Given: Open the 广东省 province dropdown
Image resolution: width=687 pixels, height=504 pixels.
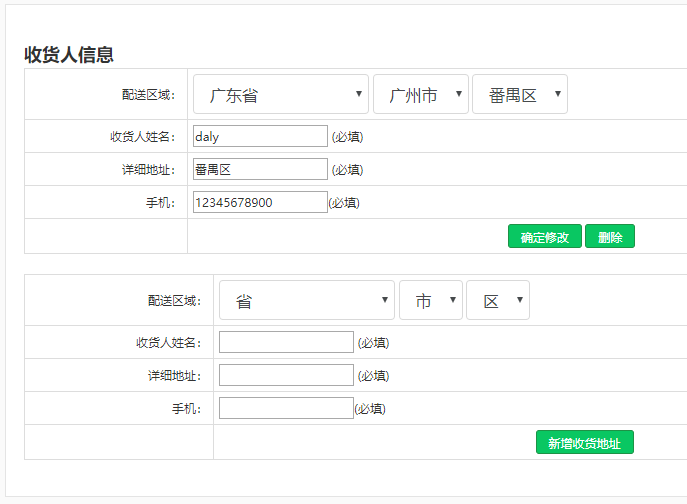Looking at the screenshot, I should click(x=280, y=95).
